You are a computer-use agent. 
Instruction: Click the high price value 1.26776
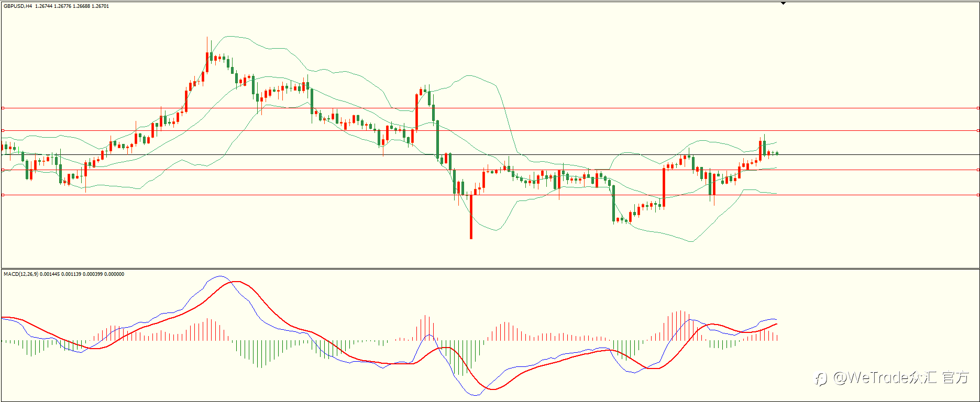(x=62, y=6)
